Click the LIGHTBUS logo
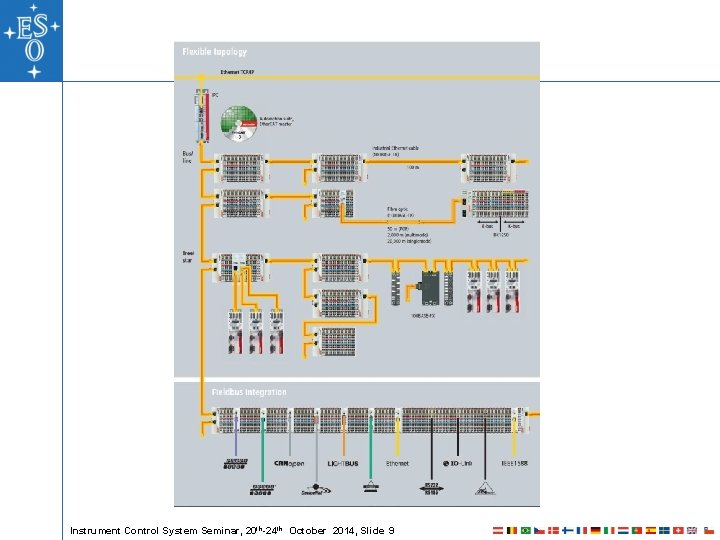This screenshot has height=540, width=720. pos(343,463)
